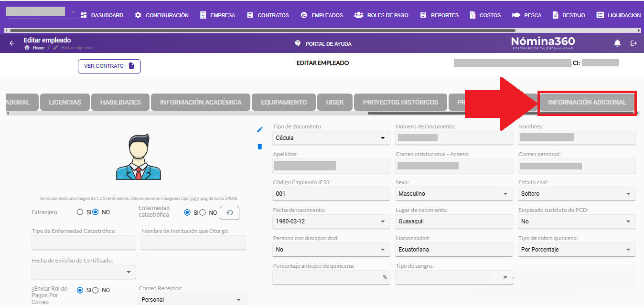Screen dimensions: 644x305
Task: Open the Sexo dropdown
Action: tap(454, 194)
